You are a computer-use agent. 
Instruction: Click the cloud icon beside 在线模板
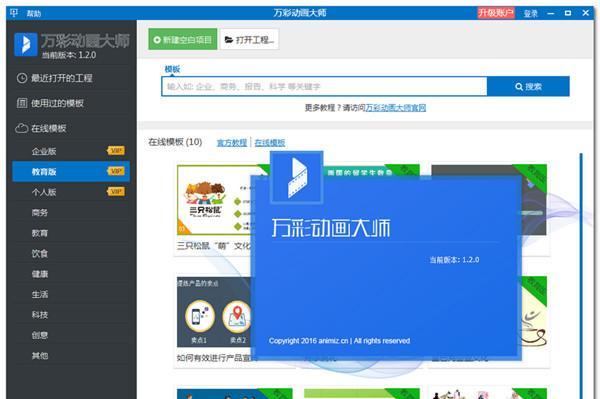21,128
